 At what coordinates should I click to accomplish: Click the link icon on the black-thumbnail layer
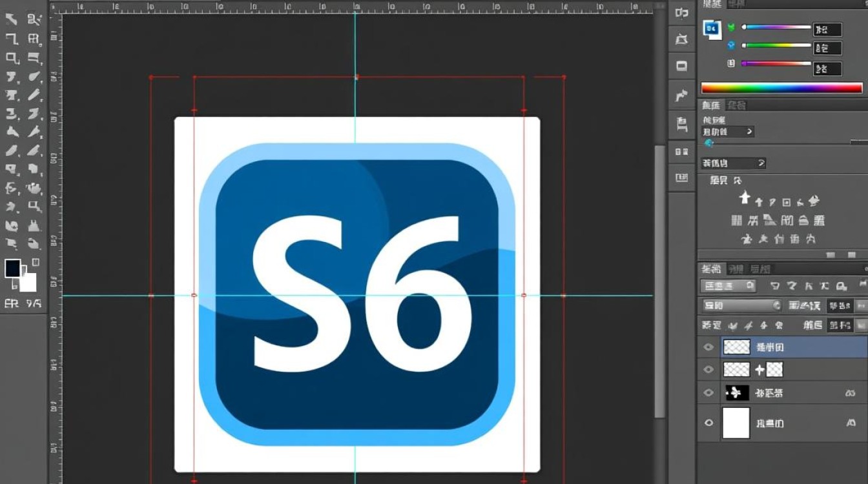tap(851, 393)
